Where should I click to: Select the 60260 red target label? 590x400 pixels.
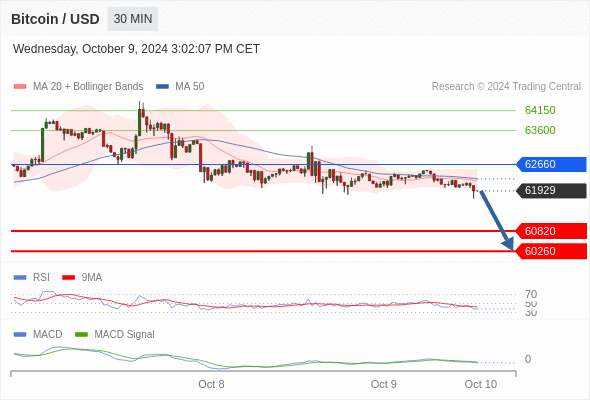pos(551,251)
